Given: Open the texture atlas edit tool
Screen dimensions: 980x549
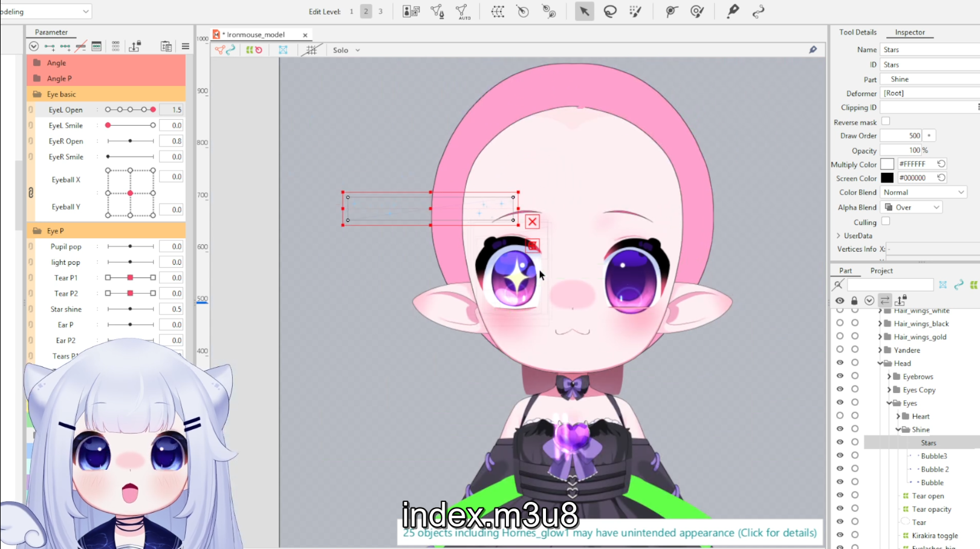Looking at the screenshot, I should pos(411,11).
